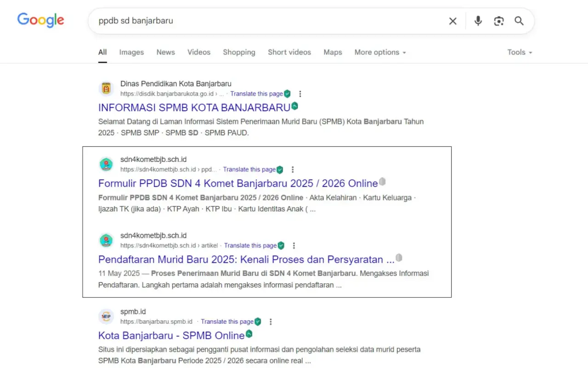Open More options dropdown in results bar
The width and height of the screenshot is (588, 368).
380,52
